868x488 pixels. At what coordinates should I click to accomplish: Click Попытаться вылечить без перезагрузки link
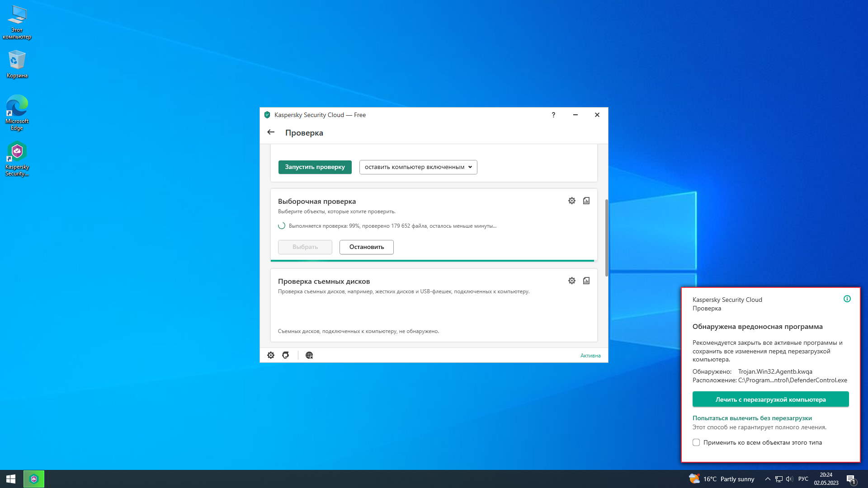[752, 418]
